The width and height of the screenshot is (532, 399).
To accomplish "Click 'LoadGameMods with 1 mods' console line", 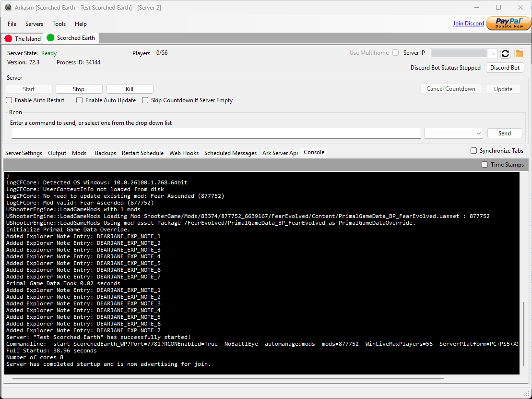I will (73, 209).
